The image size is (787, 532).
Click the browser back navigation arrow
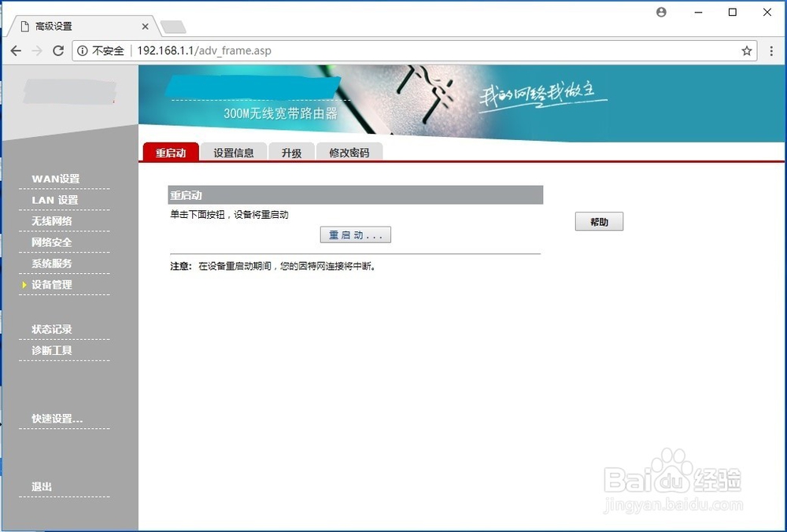click(16, 50)
